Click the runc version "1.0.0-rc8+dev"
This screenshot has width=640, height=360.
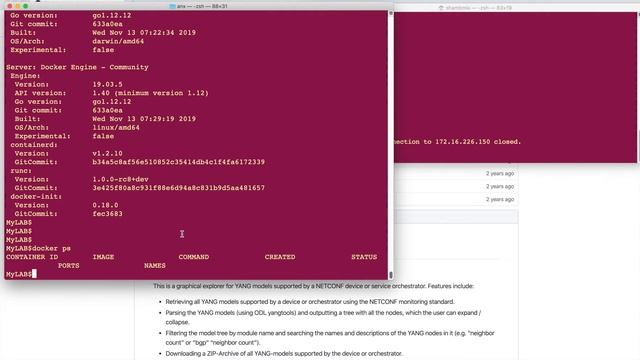(120, 179)
